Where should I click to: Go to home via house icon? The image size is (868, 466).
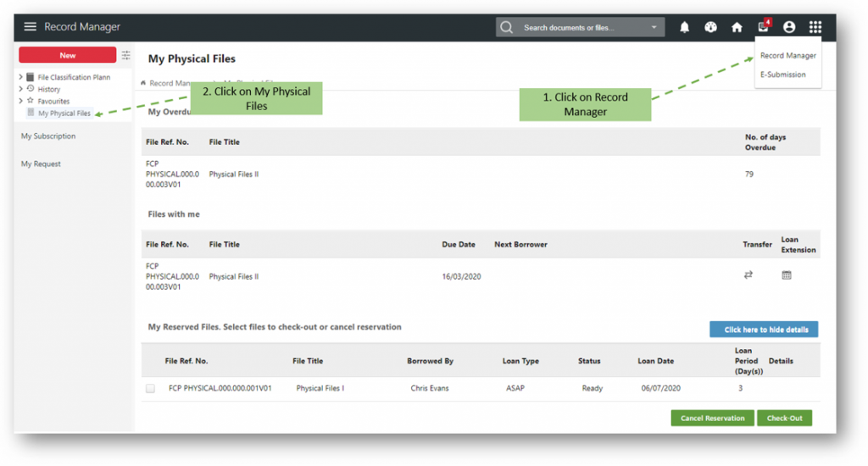(737, 27)
